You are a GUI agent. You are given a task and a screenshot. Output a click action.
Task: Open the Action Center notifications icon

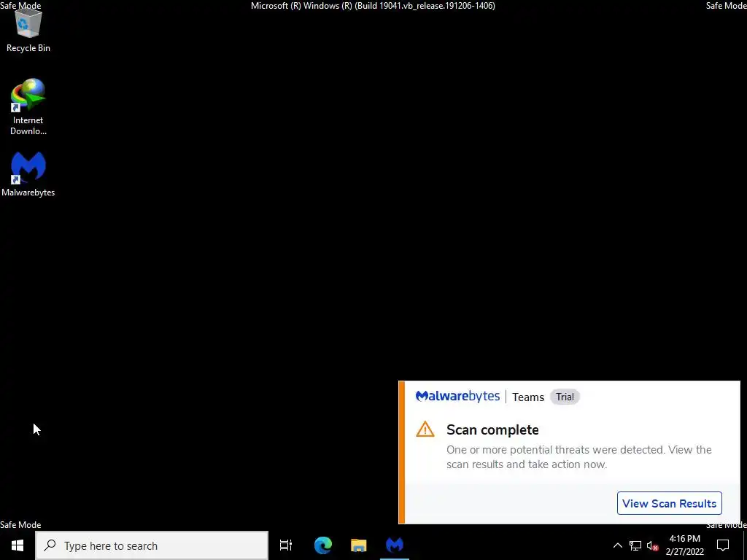(723, 545)
